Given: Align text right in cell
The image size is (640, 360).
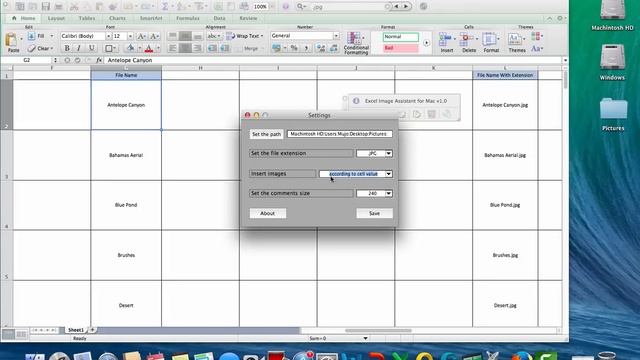Looking at the screenshot, I should [x=198, y=48].
